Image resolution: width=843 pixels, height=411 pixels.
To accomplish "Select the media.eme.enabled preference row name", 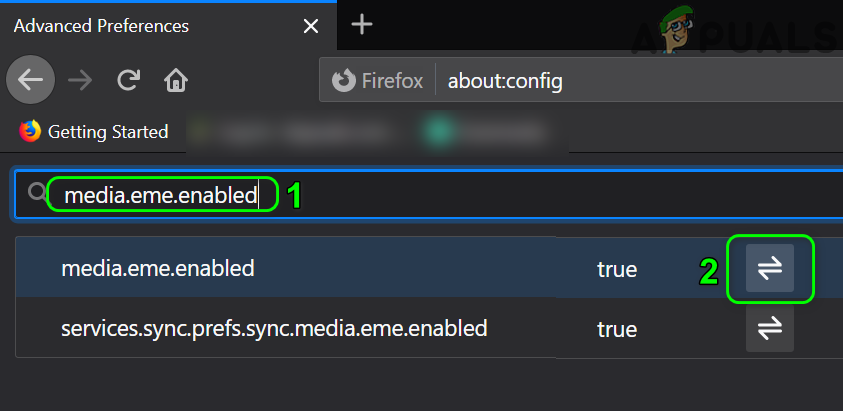I will point(158,268).
